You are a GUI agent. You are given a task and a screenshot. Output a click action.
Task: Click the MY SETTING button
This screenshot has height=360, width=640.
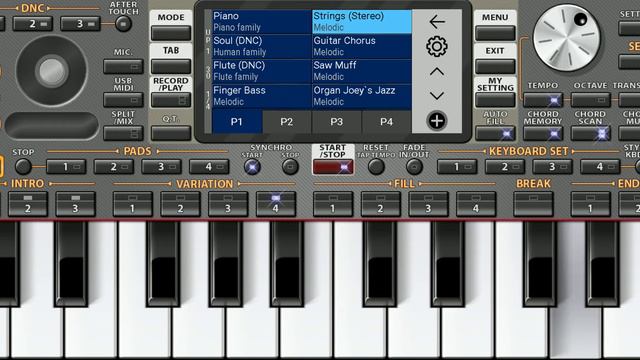[x=495, y=100]
